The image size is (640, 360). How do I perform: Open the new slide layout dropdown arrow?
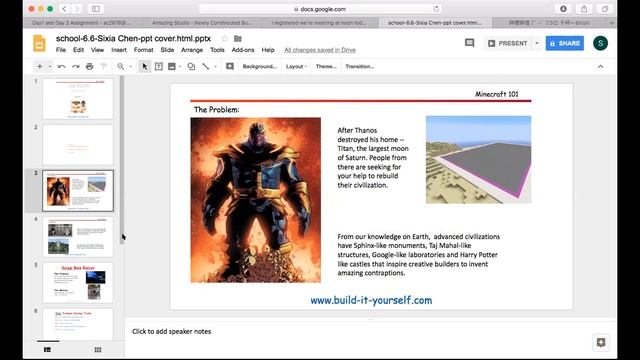click(49, 67)
